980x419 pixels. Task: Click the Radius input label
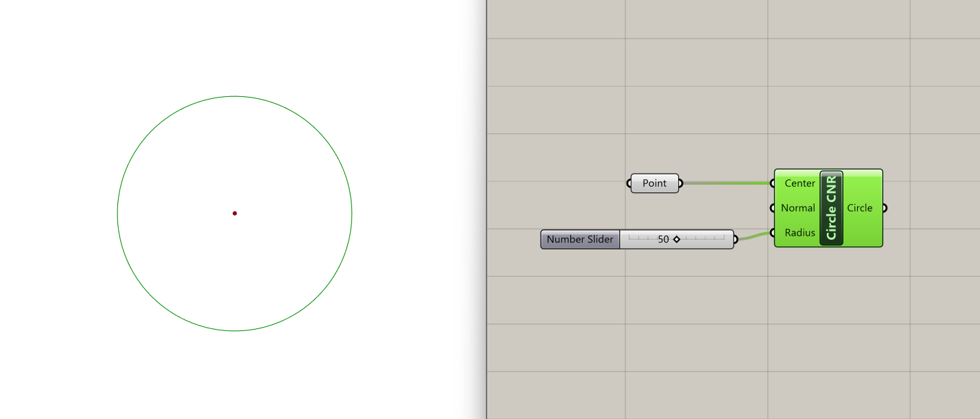pyautogui.click(x=800, y=233)
